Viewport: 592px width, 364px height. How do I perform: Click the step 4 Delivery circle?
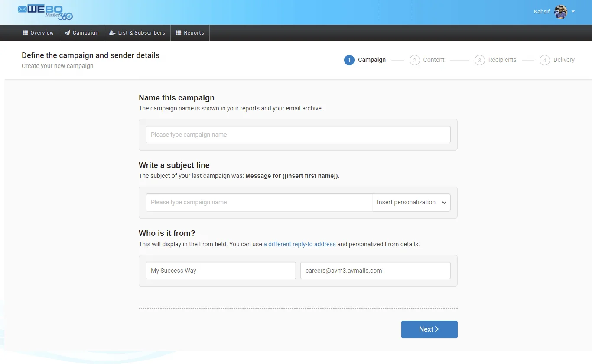(x=544, y=60)
